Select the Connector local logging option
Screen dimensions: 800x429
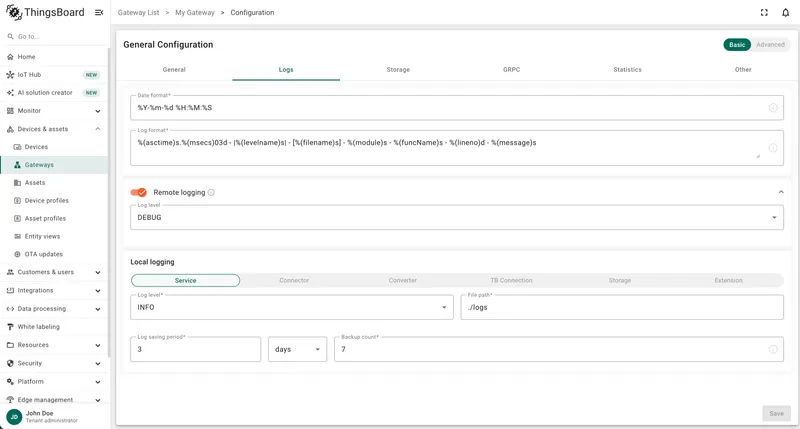294,281
